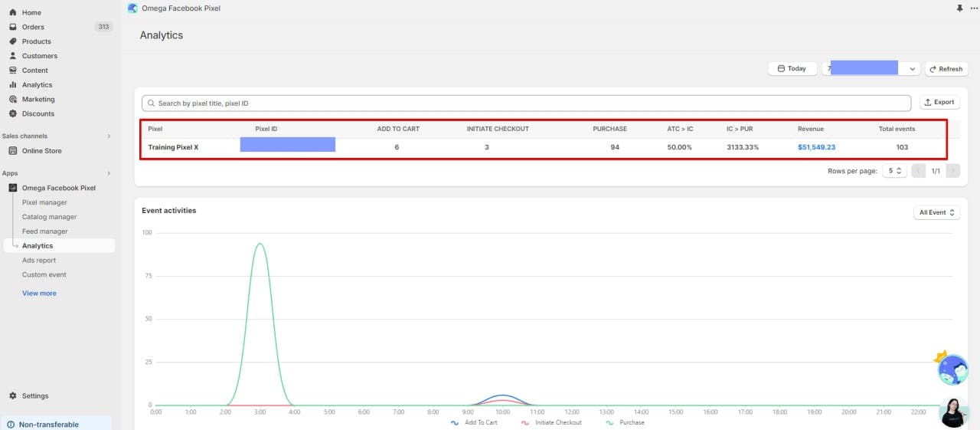
Task: Toggle Initiate Checkout legend series
Action: (551, 422)
